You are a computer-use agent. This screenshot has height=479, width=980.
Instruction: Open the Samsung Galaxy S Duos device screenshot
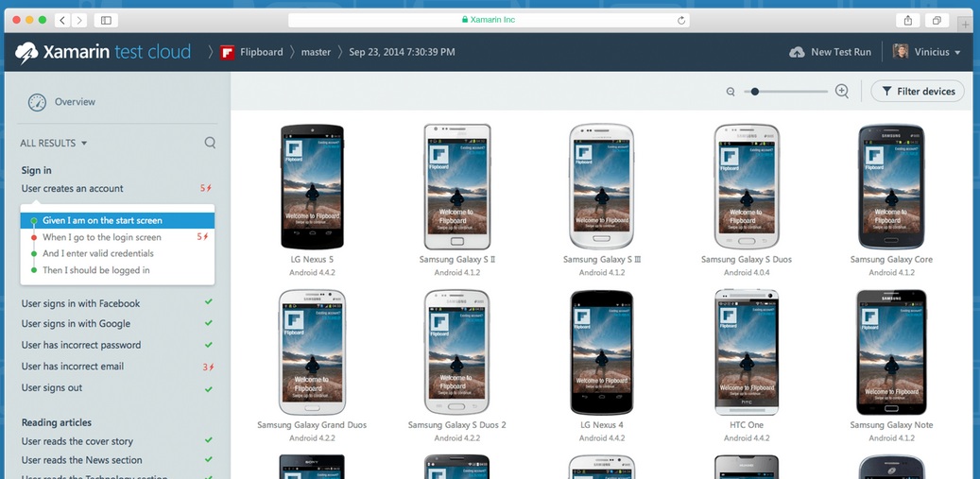(x=747, y=186)
